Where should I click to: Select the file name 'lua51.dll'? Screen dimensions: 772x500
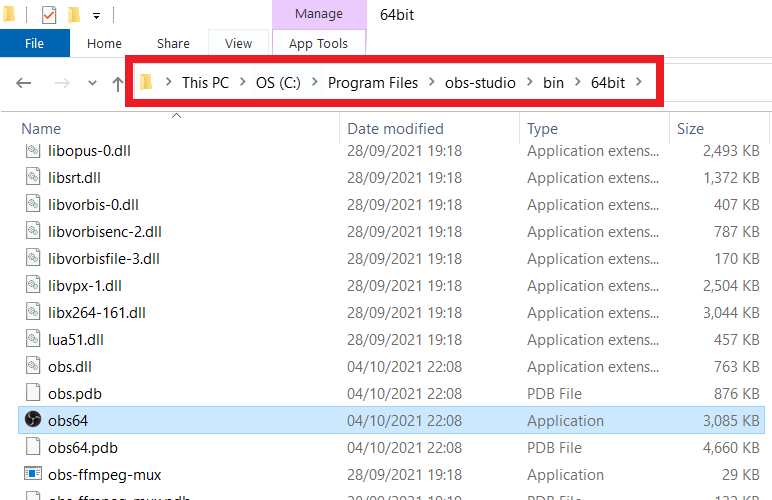click(75, 341)
